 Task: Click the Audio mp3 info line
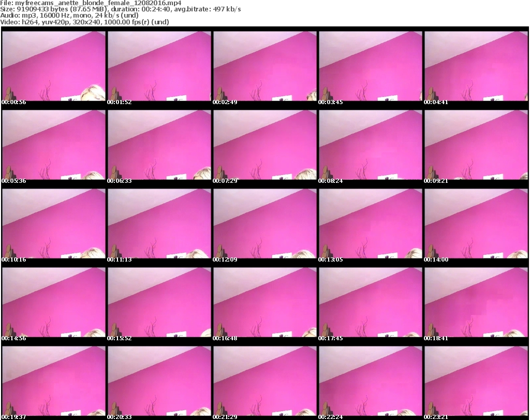69,16
